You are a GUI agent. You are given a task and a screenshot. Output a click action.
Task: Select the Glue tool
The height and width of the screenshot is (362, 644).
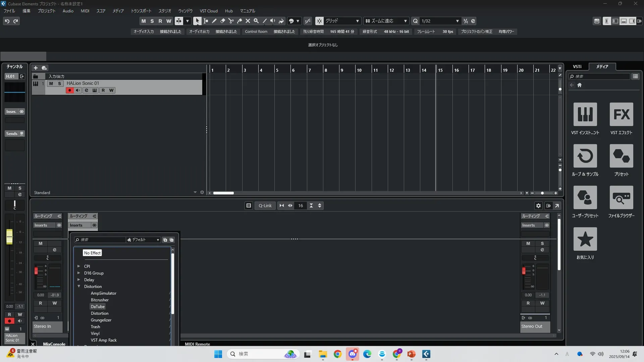[x=239, y=21]
